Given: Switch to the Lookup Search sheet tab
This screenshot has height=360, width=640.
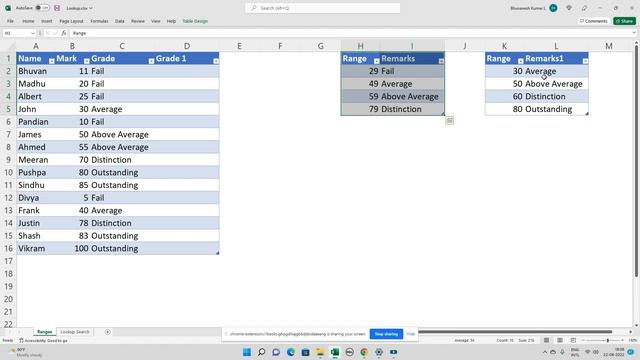Looking at the screenshot, I should [x=75, y=332].
